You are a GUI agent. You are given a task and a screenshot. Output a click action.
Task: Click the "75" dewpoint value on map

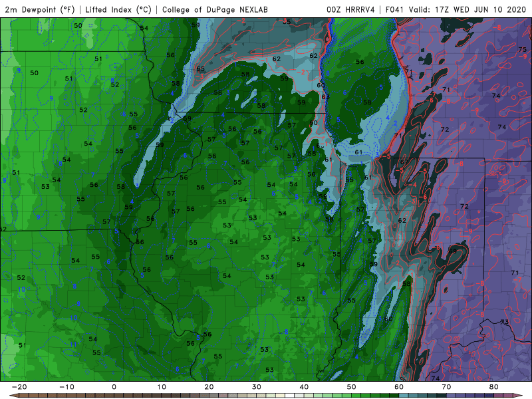click(522, 49)
